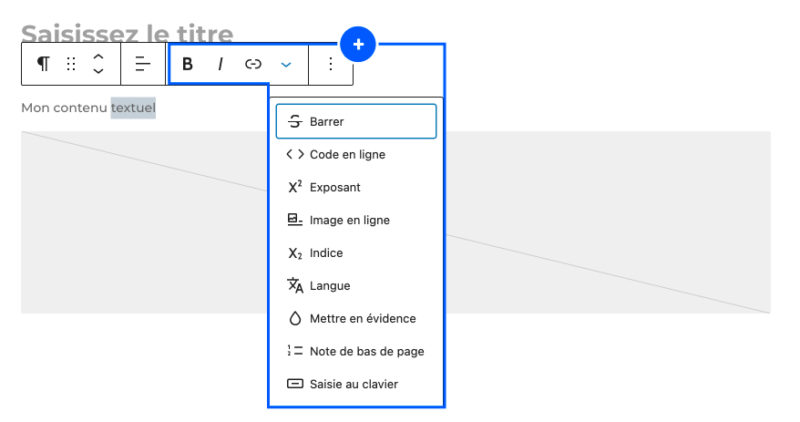800x422 pixels.
Task: Open the text alignment control
Action: coord(143,64)
